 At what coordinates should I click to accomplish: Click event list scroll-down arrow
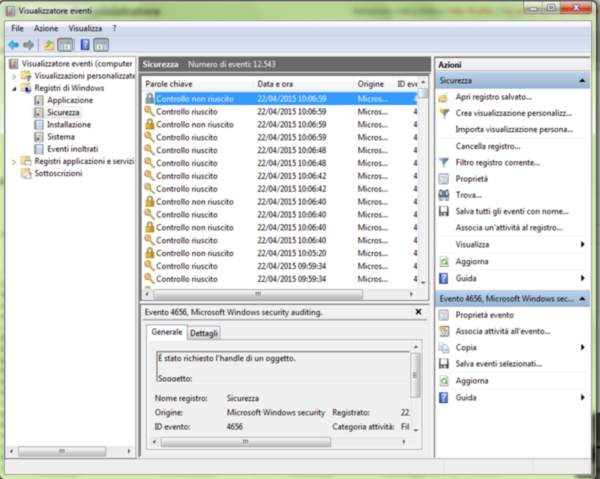[x=423, y=283]
